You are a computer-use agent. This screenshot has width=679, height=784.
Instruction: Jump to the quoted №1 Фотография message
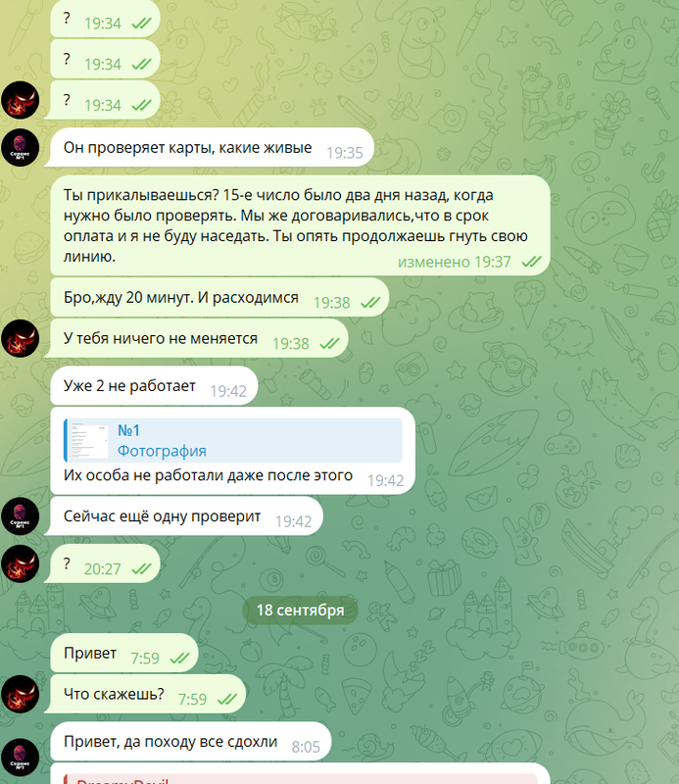click(233, 440)
